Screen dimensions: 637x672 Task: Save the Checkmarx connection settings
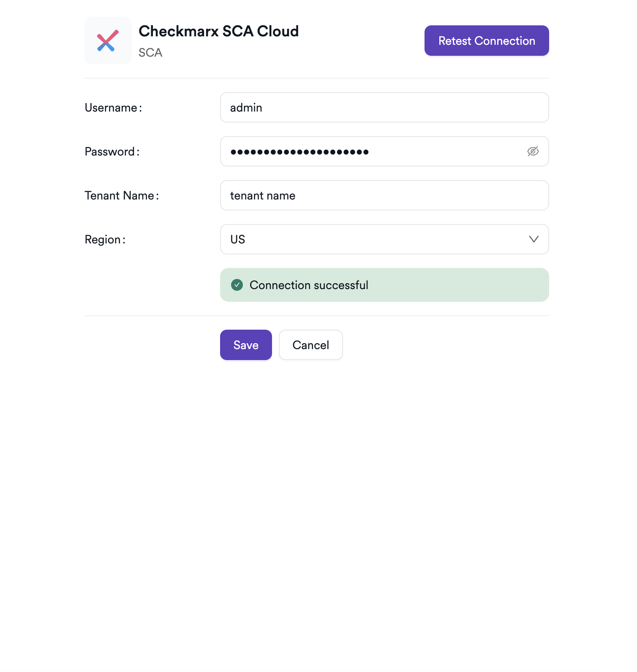(x=246, y=345)
